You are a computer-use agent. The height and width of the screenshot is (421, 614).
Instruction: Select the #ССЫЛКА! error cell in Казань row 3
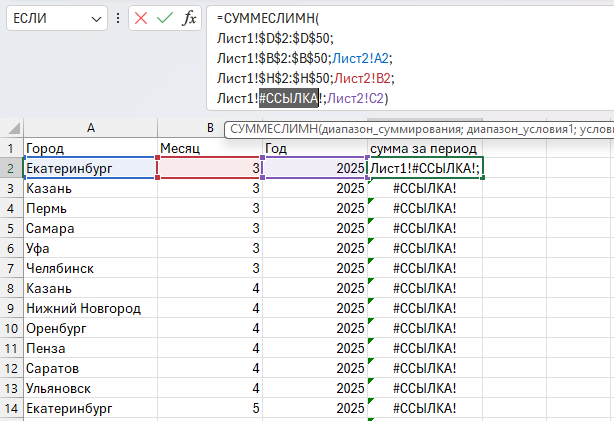pyautogui.click(x=424, y=188)
